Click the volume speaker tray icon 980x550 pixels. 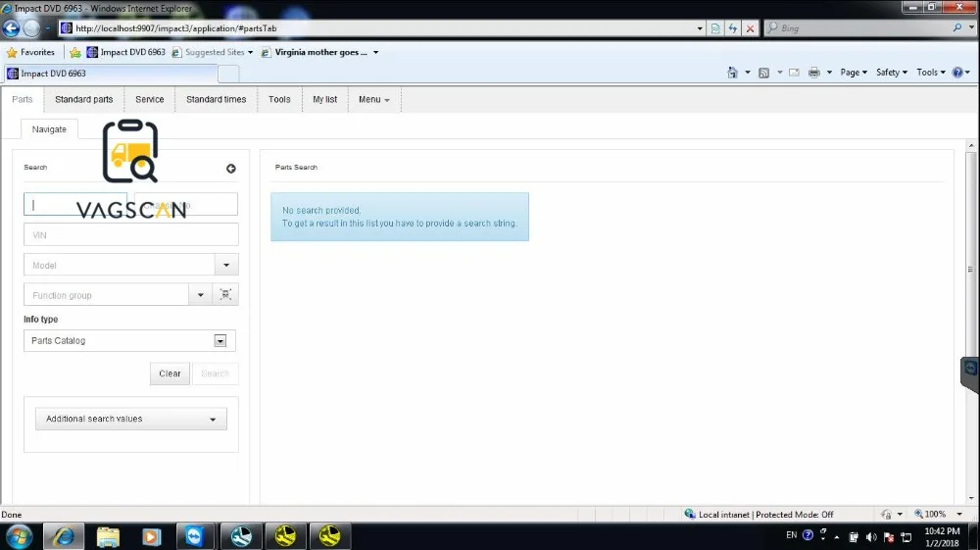click(x=871, y=537)
